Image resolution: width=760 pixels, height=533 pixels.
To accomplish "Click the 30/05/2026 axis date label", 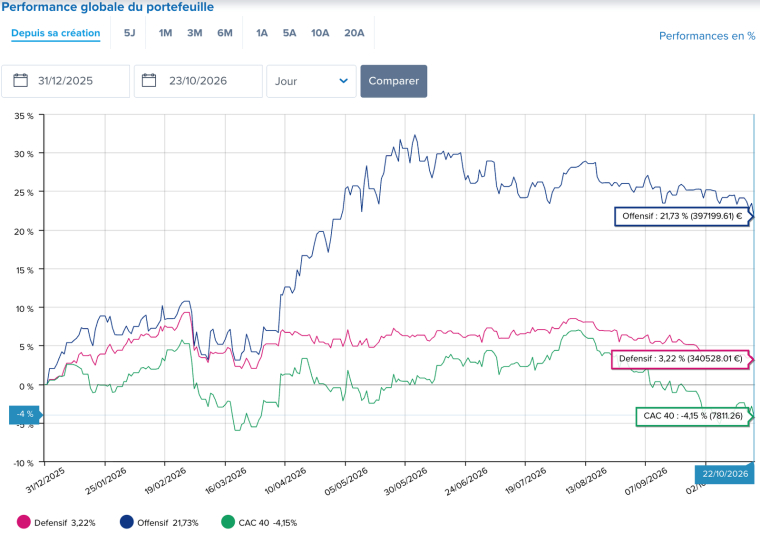I will click(x=406, y=481).
